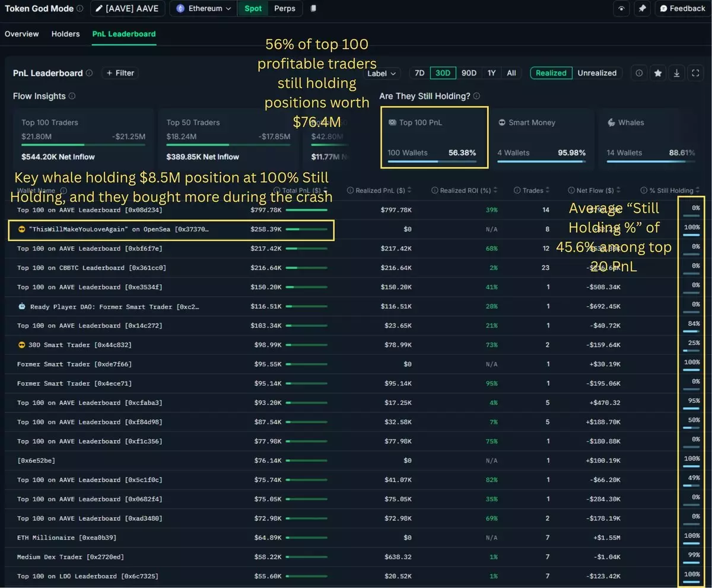
Task: Click the eye icon in top bar
Action: [621, 8]
